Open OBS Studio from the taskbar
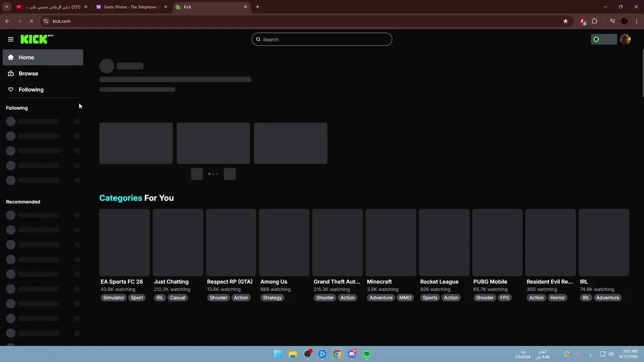 point(307,354)
